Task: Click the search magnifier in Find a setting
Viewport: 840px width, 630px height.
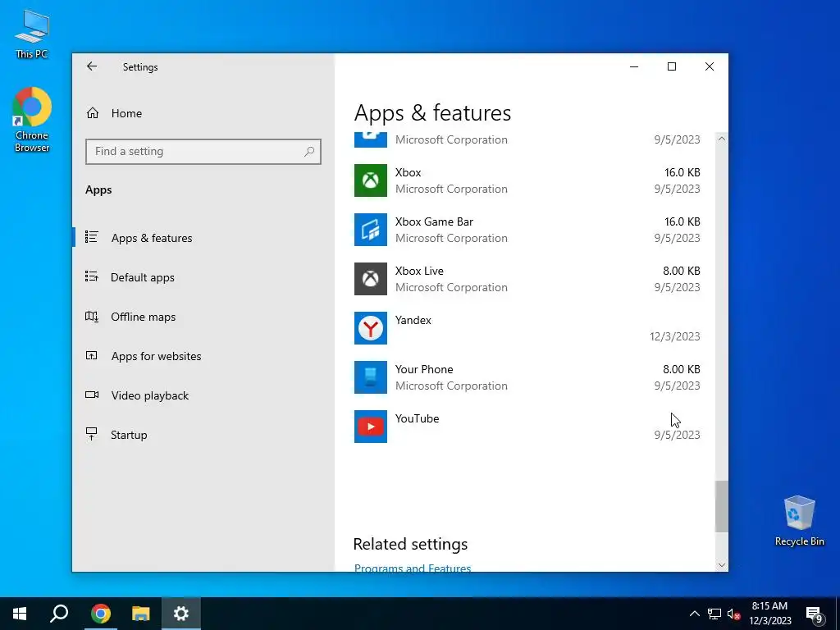Action: [x=309, y=152]
